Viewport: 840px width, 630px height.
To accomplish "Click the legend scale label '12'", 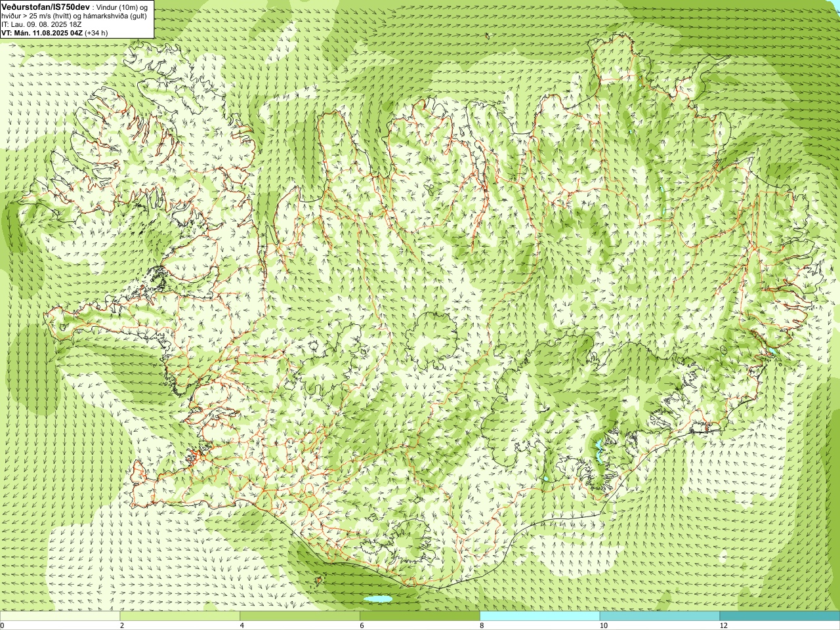I will [723, 625].
